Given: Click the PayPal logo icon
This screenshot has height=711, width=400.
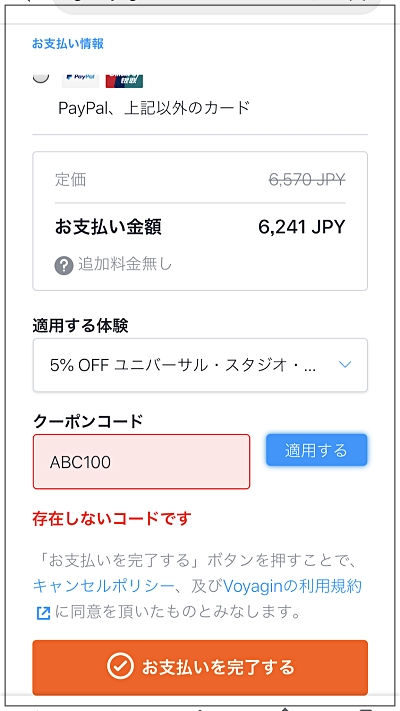Looking at the screenshot, I should [x=80, y=80].
